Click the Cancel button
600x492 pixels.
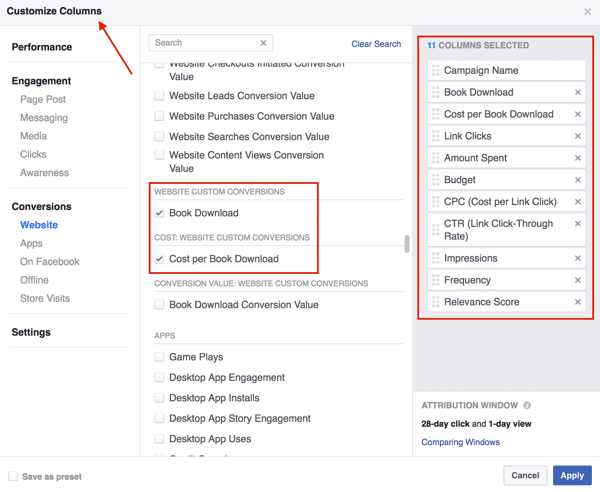coord(525,475)
